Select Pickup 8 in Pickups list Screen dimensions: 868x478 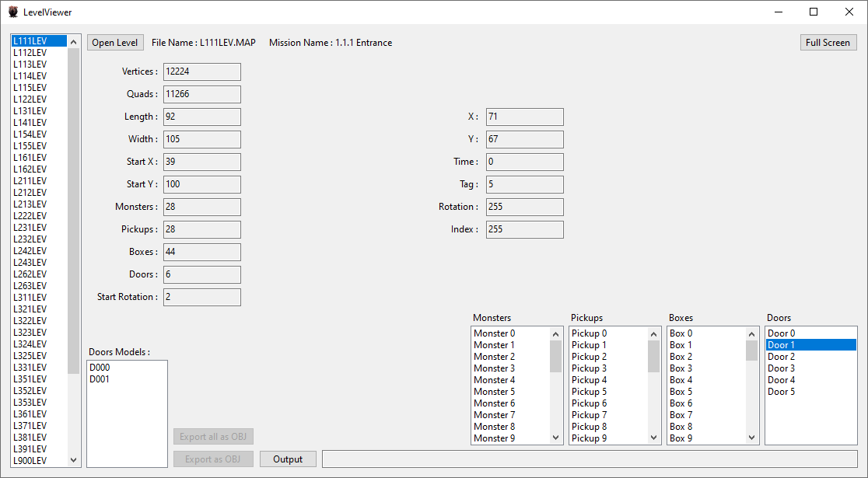[x=608, y=427]
